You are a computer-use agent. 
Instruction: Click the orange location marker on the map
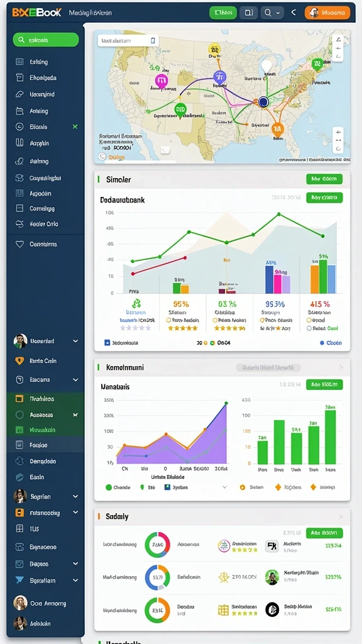(x=277, y=130)
